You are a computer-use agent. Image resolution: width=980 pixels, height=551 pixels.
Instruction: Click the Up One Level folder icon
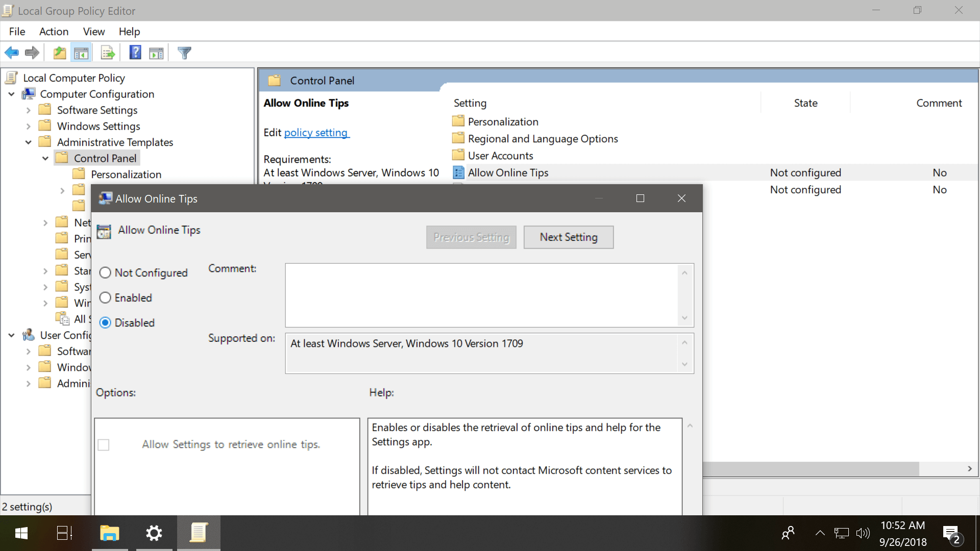60,53
